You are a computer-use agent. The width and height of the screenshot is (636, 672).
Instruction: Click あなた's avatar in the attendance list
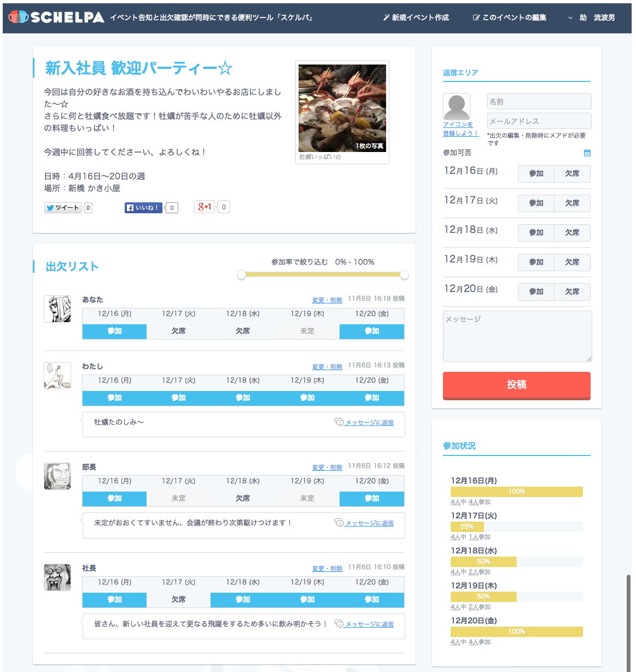click(57, 309)
